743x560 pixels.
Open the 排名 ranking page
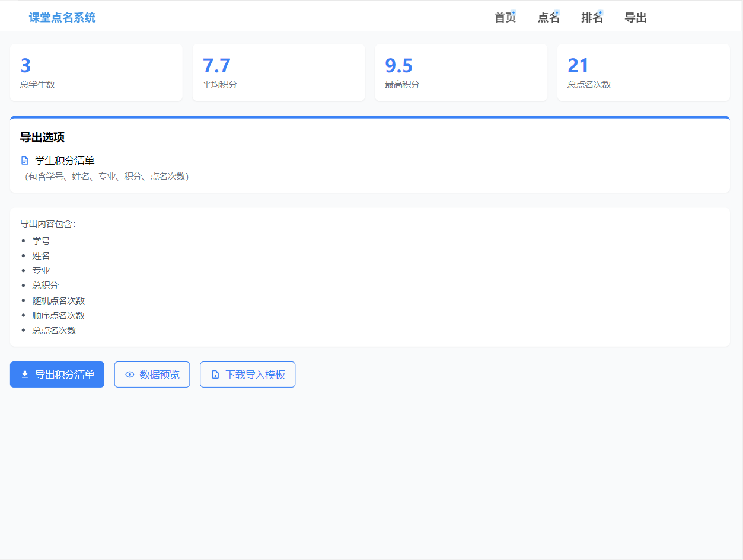pos(591,18)
